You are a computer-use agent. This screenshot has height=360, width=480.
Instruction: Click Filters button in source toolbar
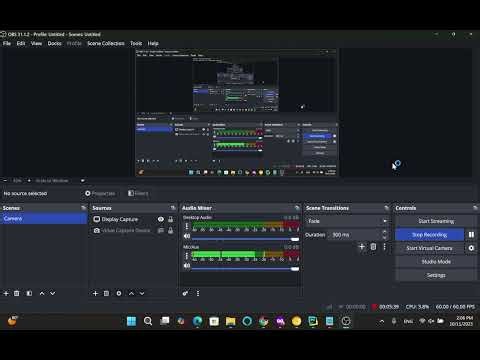click(x=138, y=193)
